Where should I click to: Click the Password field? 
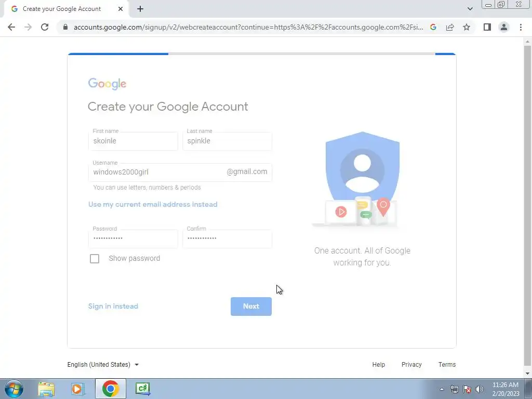133,238
